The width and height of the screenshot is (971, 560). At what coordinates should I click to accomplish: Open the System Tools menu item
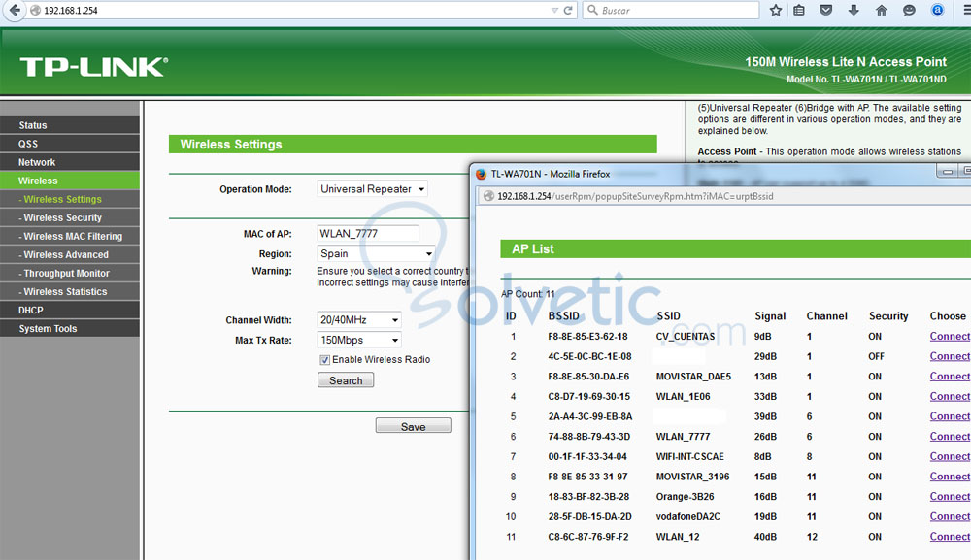[70, 329]
